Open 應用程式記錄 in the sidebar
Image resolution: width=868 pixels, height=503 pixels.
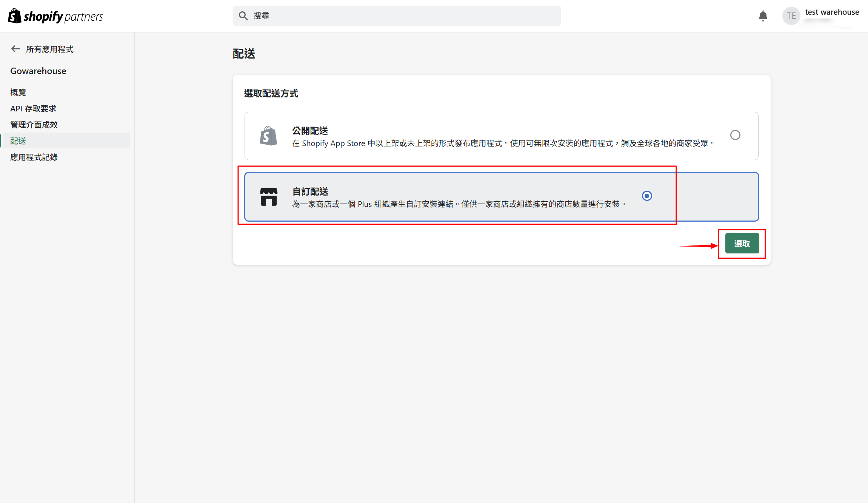pyautogui.click(x=34, y=157)
